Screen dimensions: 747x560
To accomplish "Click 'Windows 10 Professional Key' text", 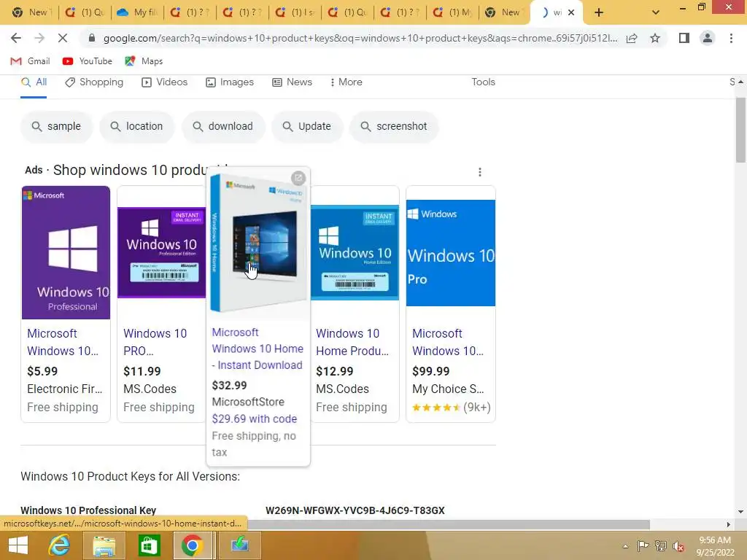I will (88, 510).
